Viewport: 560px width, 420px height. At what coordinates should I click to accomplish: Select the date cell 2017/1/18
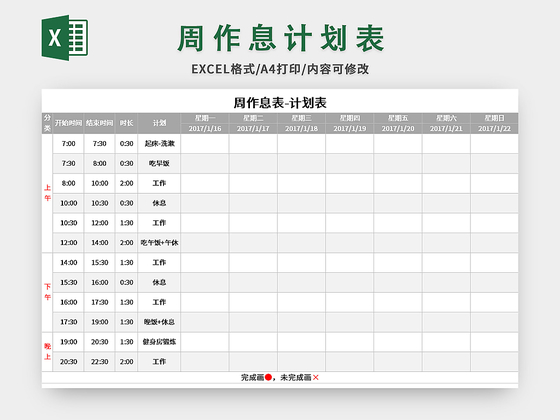pos(301,129)
